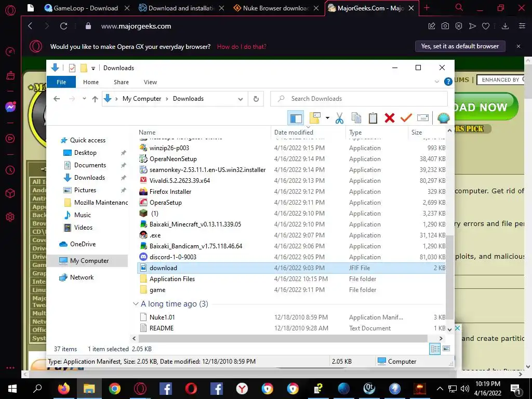This screenshot has width=532, height=399.
Task: Open Opera GX Control speedometer sidebar icon
Action: [10, 51]
